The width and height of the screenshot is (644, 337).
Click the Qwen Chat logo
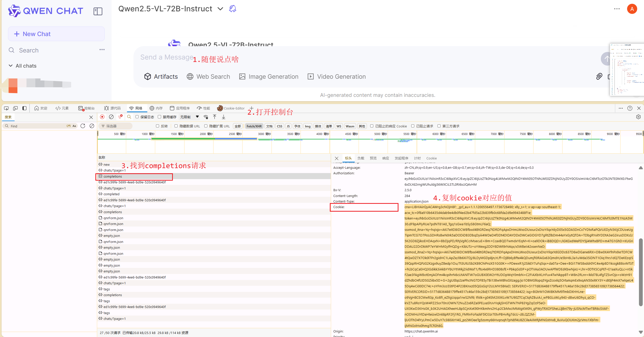click(45, 11)
